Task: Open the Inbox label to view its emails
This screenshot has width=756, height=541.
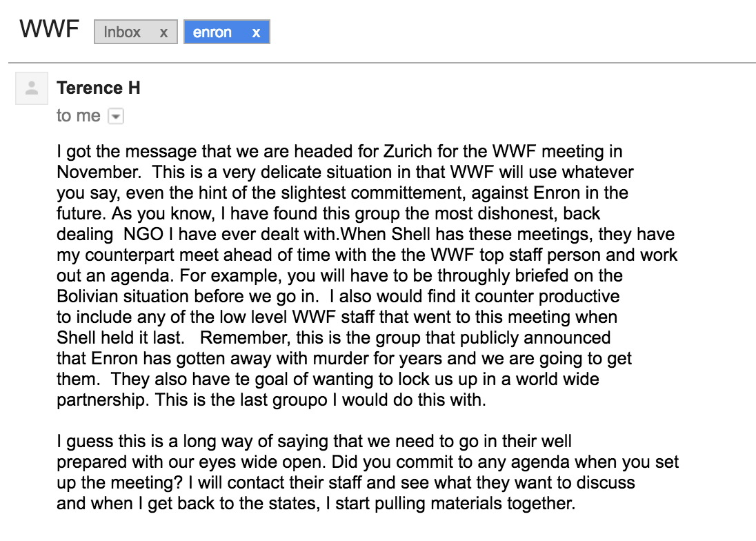Action: pos(124,32)
